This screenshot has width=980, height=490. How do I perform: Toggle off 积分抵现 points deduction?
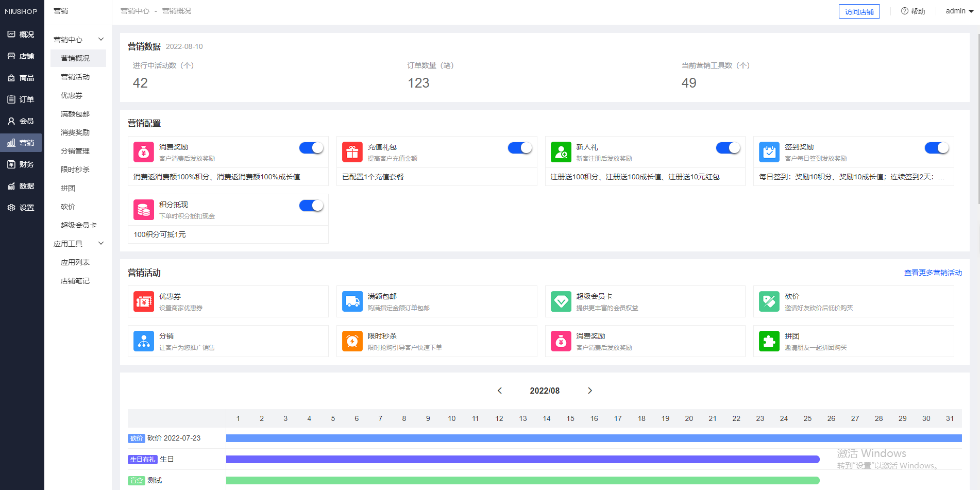click(311, 205)
